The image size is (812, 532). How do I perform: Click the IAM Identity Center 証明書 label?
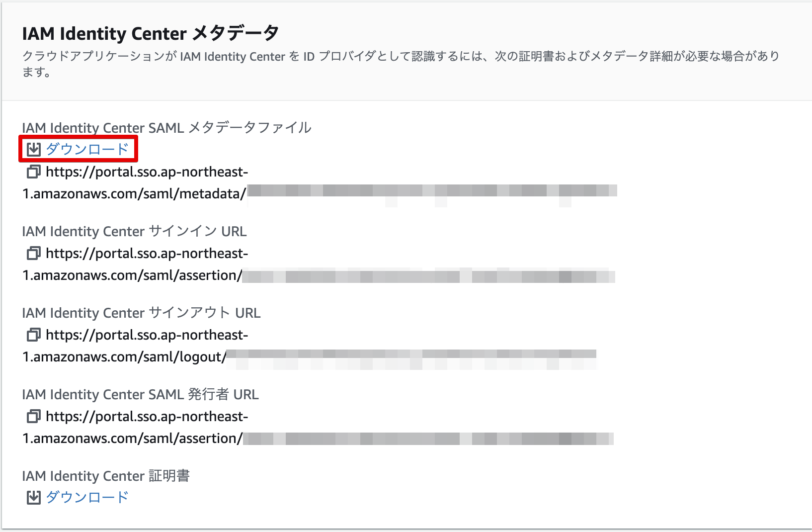[x=107, y=476]
